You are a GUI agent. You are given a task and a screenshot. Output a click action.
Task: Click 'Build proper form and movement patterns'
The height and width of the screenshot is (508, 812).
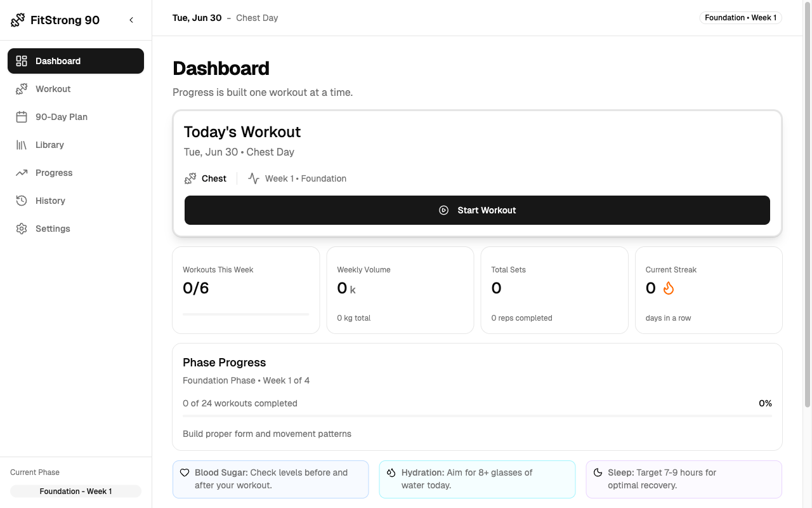tap(267, 434)
